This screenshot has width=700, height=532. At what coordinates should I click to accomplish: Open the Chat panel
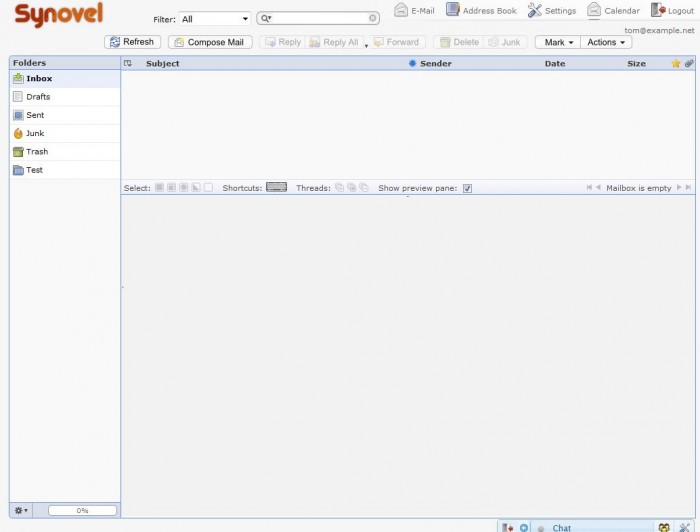coord(561,528)
